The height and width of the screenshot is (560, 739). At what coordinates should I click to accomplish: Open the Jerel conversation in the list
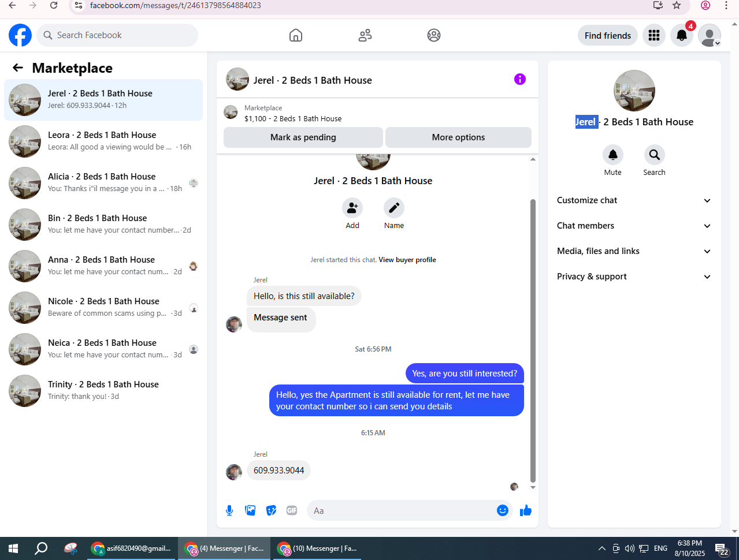(x=103, y=100)
